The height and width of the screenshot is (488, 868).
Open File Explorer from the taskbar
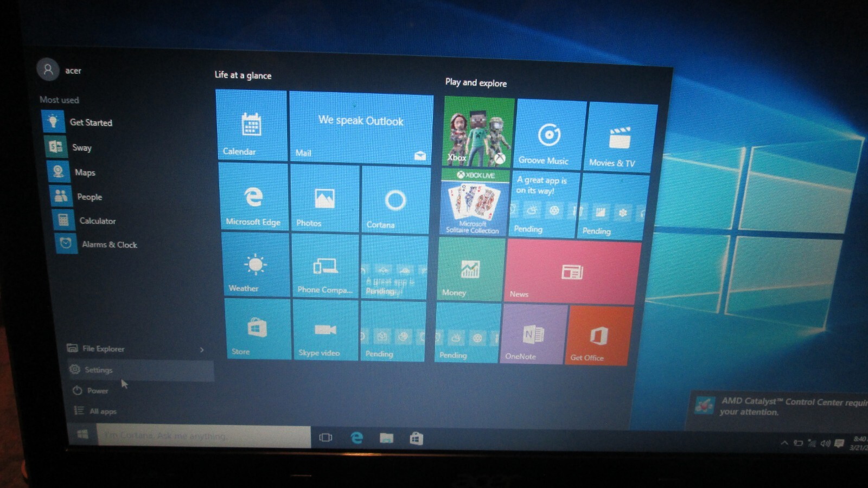click(386, 438)
